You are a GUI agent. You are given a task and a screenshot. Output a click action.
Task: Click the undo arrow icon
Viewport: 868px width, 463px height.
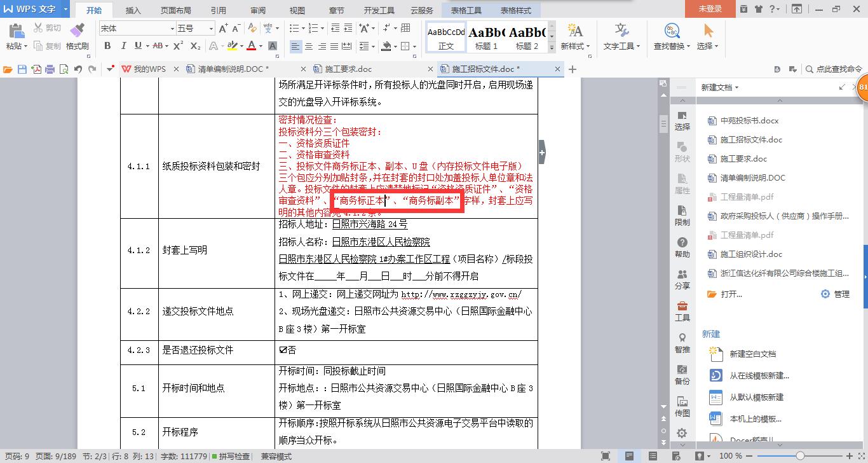[78, 69]
